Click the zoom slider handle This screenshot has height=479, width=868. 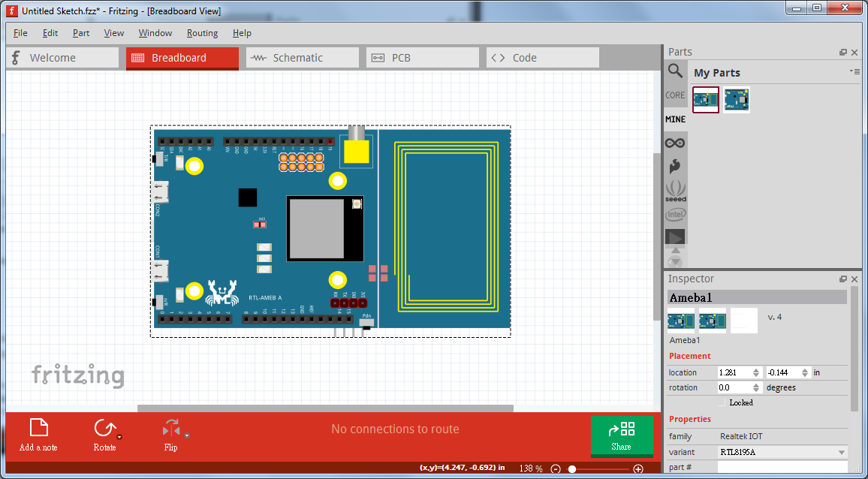[x=572, y=469]
